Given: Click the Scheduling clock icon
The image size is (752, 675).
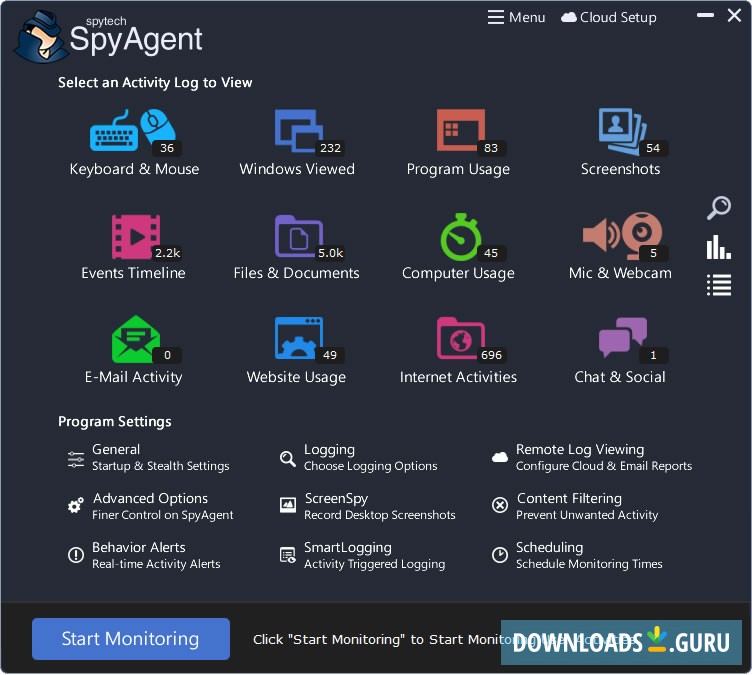Looking at the screenshot, I should coord(500,555).
